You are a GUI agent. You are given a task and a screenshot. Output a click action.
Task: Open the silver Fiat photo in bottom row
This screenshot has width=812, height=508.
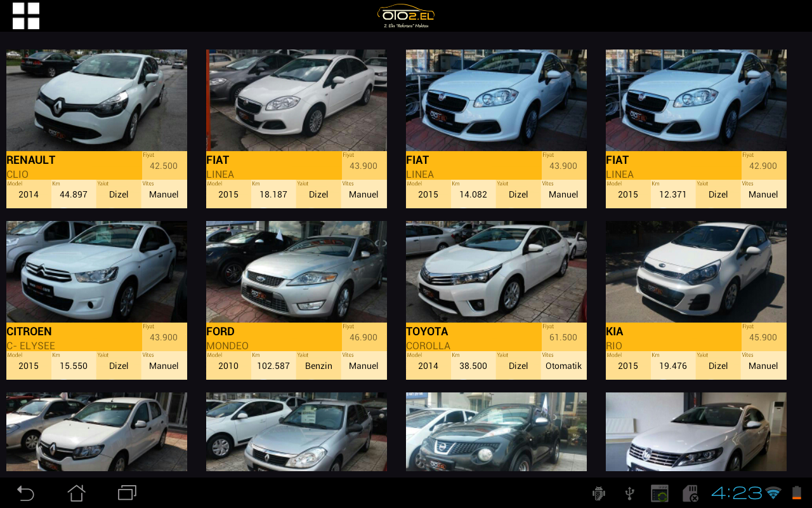[x=296, y=432]
